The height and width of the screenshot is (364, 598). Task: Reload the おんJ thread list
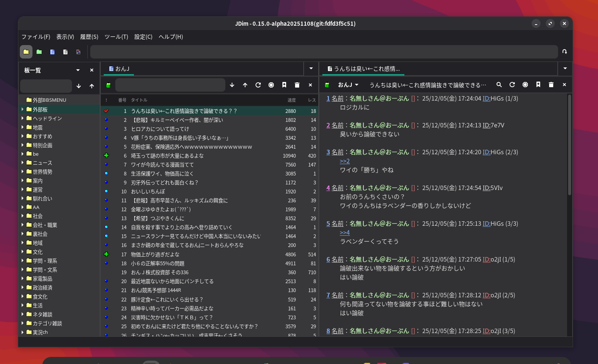(x=258, y=85)
